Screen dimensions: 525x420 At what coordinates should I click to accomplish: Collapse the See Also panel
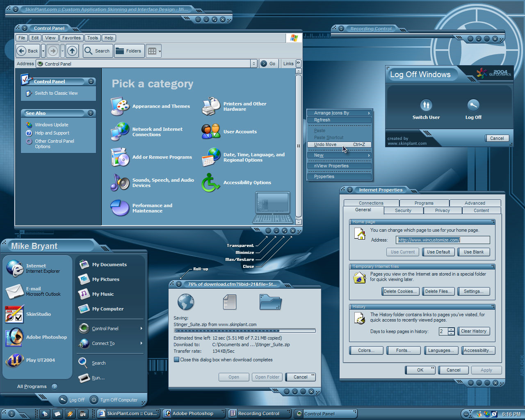point(91,113)
